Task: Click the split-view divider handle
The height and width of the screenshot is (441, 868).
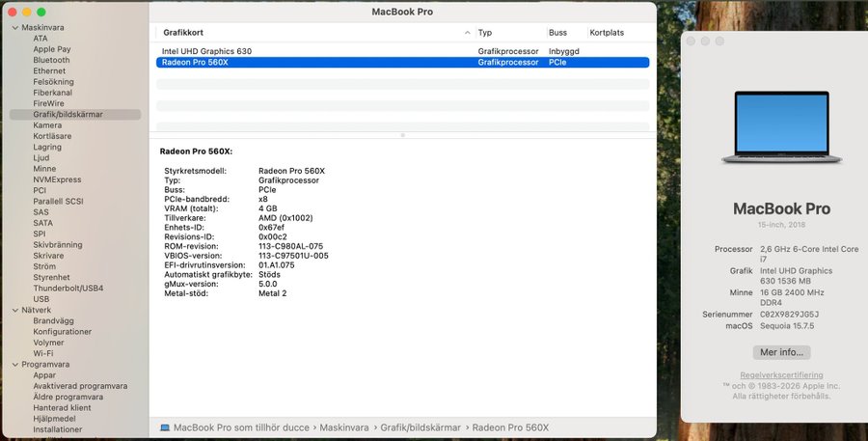Action: 402,135
